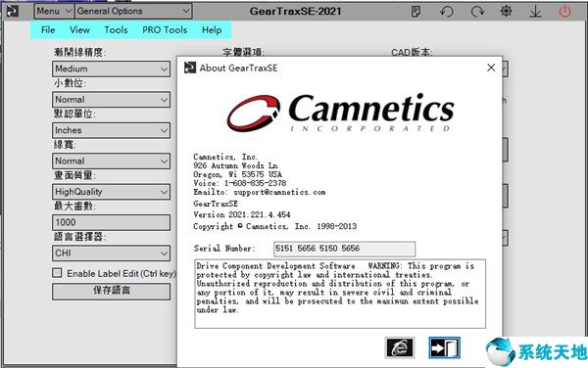Open the Internet Explorer website button

tap(400, 347)
